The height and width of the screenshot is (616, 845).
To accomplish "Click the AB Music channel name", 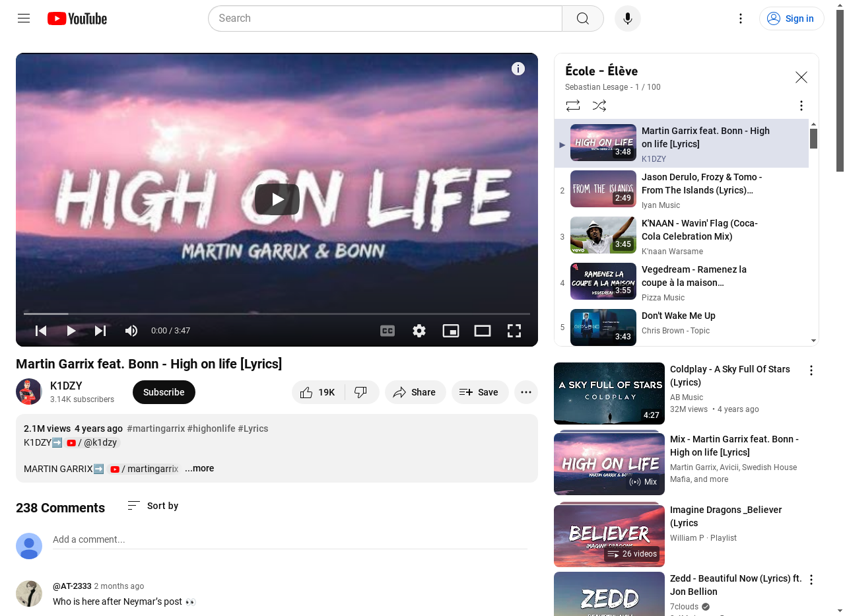I will (x=687, y=397).
